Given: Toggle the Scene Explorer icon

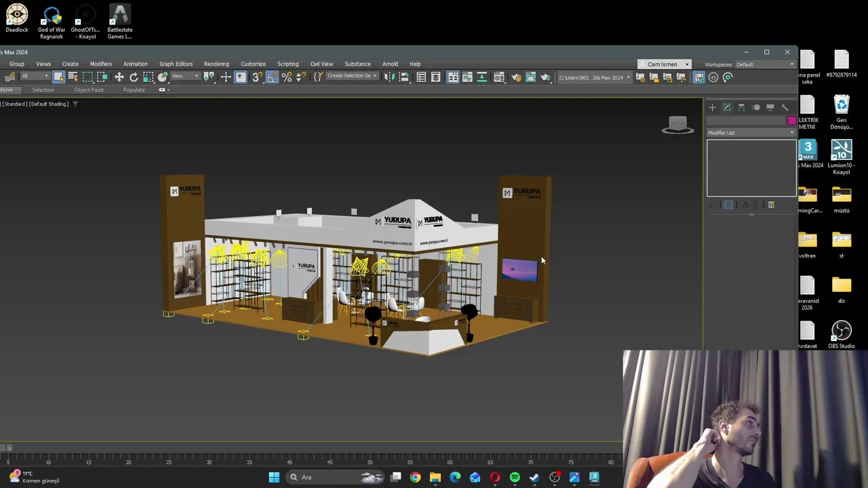Looking at the screenshot, I should point(421,77).
